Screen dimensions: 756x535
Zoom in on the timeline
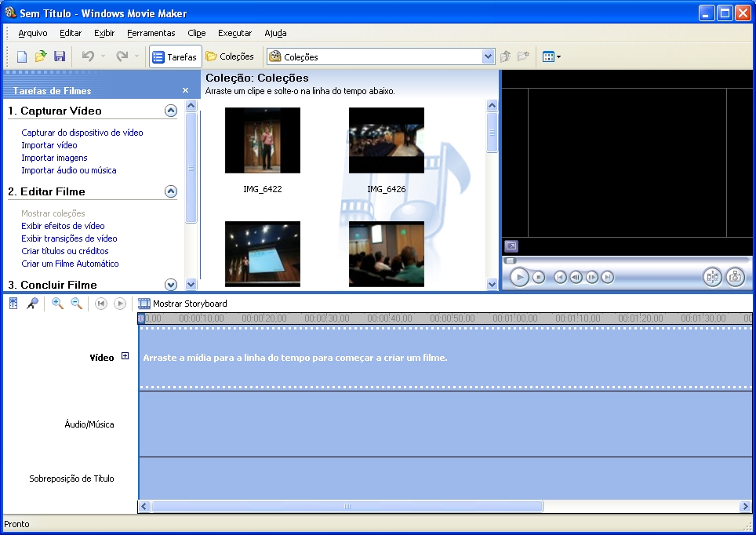[57, 304]
